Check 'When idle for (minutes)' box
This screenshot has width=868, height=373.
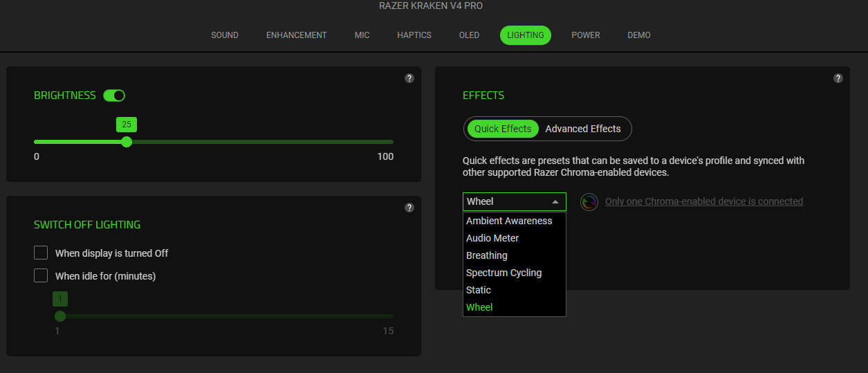41,275
